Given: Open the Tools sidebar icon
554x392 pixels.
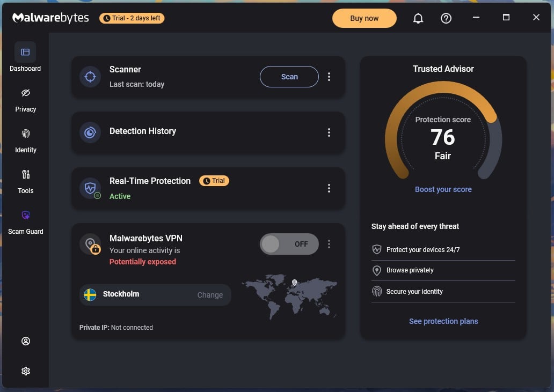Looking at the screenshot, I should [25, 174].
